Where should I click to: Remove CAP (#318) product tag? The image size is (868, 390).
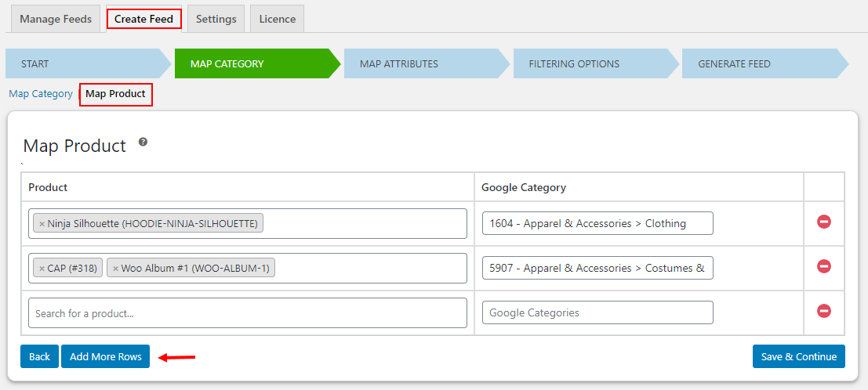42,269
